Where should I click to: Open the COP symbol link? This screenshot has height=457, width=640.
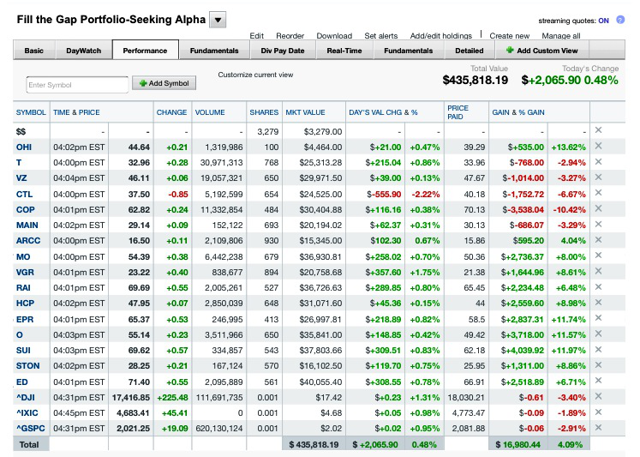tap(25, 210)
